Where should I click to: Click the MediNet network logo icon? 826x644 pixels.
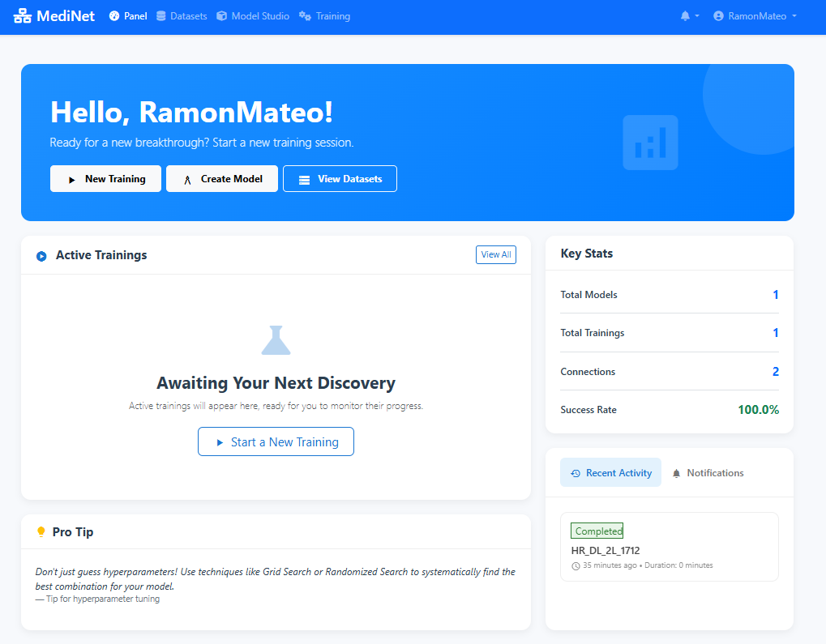(23, 16)
